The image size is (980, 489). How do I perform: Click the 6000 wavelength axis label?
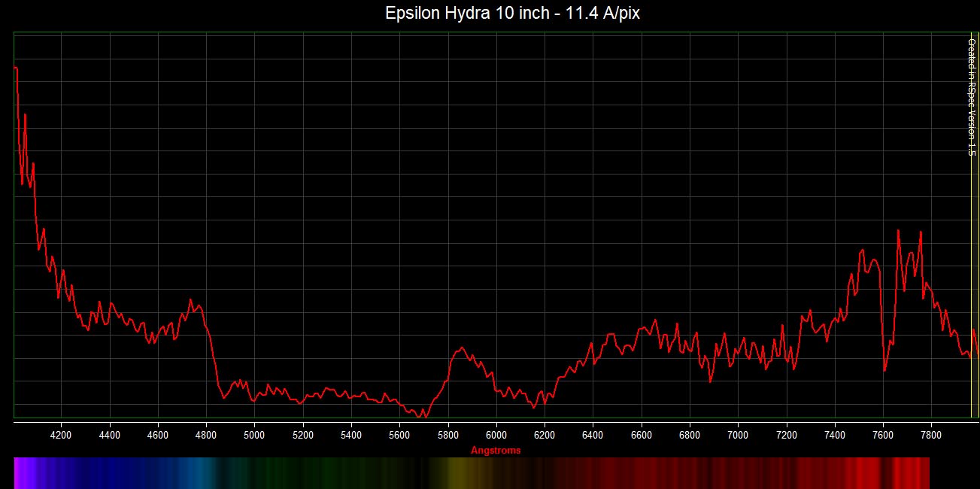(x=496, y=435)
